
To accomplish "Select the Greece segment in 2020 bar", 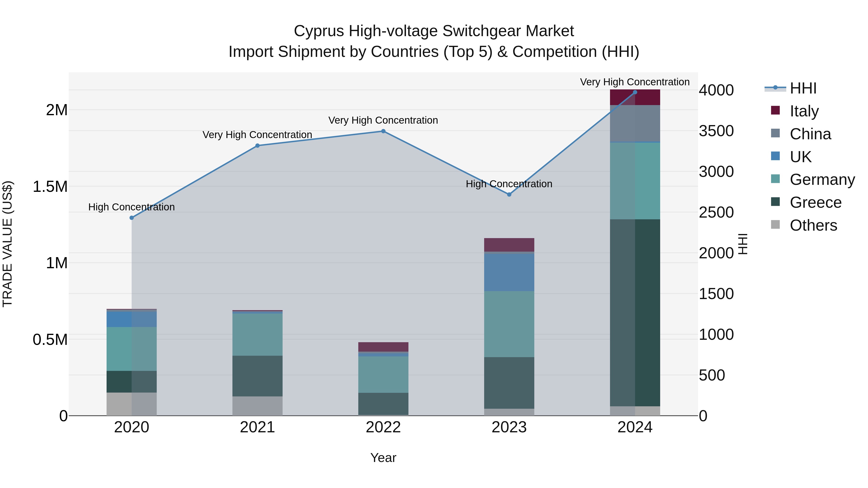I will click(132, 381).
